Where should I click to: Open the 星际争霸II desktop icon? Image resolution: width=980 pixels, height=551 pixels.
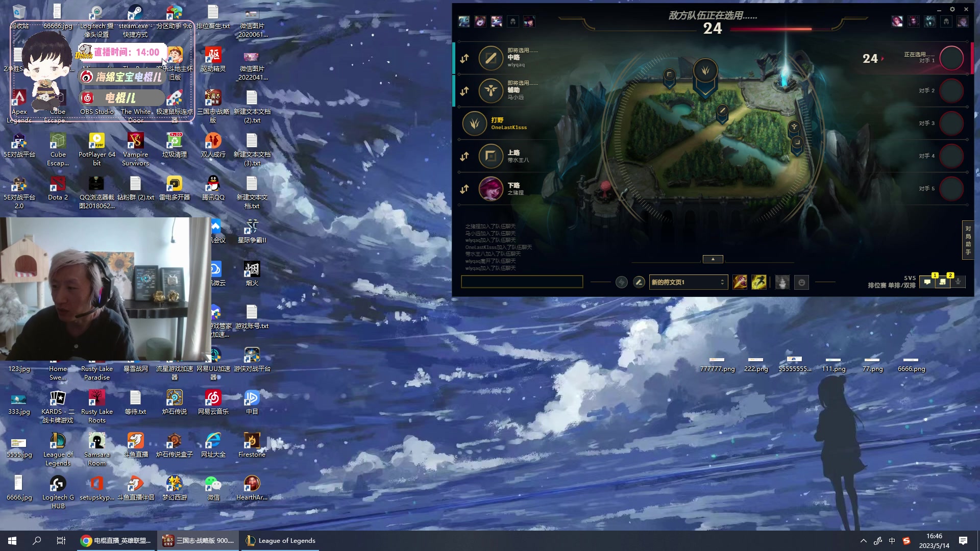click(x=252, y=231)
